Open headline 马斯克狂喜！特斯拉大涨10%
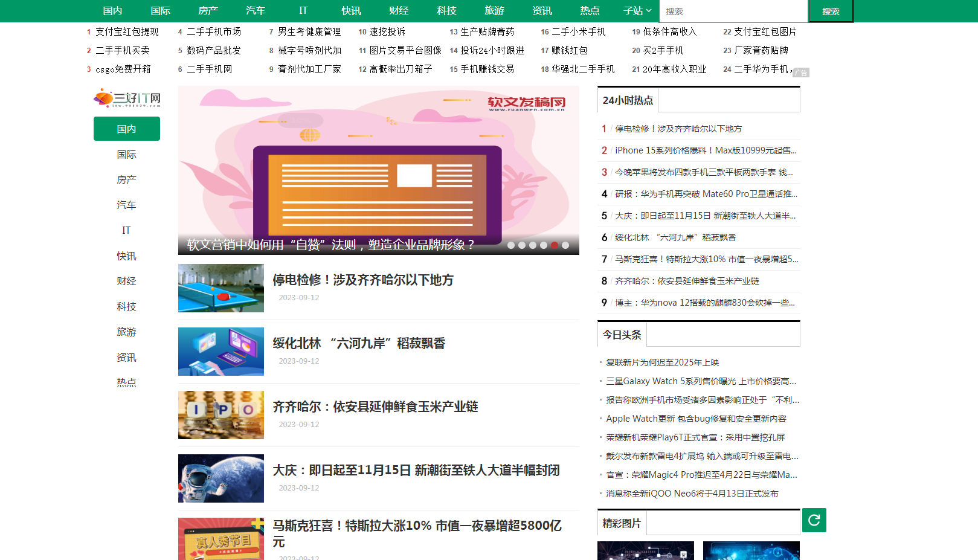This screenshot has height=560, width=978. coord(417,533)
